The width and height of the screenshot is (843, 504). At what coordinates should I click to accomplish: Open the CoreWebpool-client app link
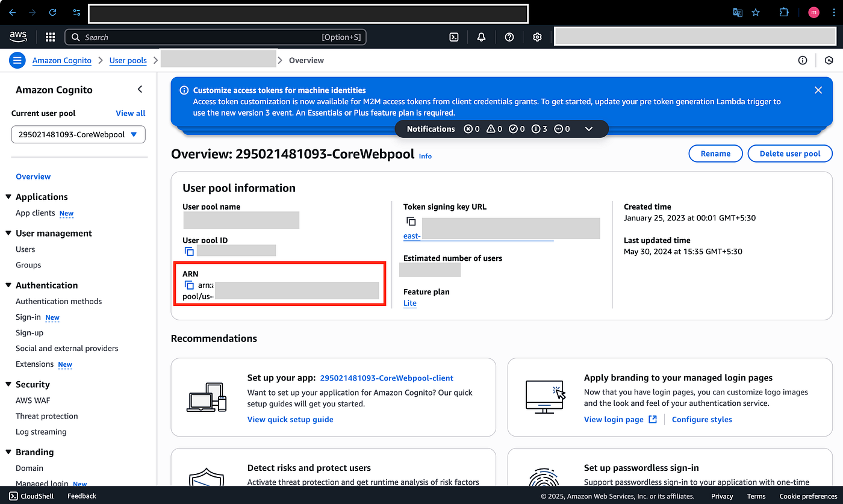tap(387, 378)
